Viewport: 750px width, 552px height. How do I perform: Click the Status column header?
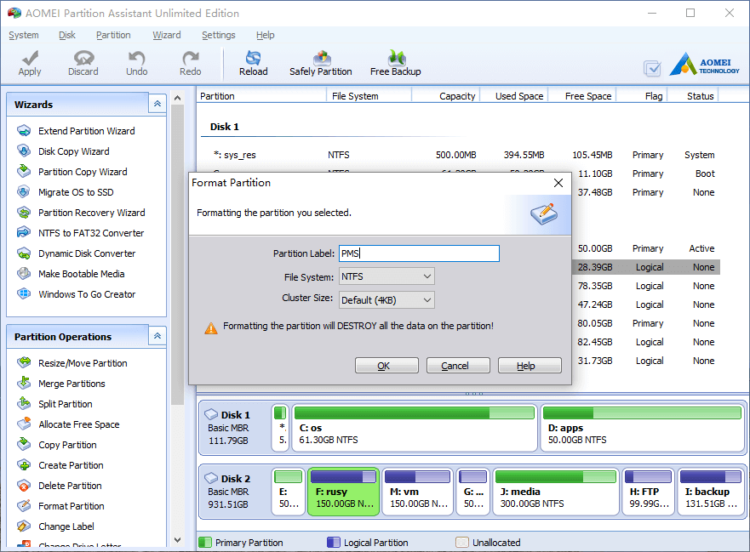693,96
